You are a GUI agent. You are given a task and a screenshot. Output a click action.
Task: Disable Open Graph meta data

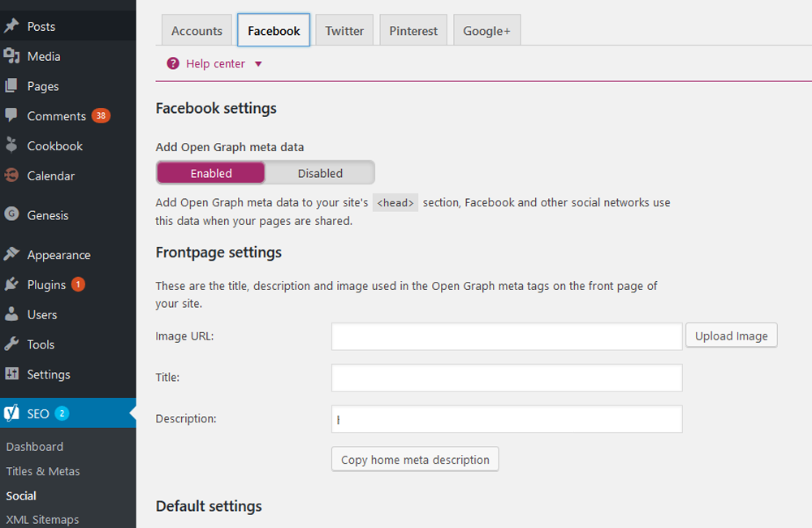point(320,173)
